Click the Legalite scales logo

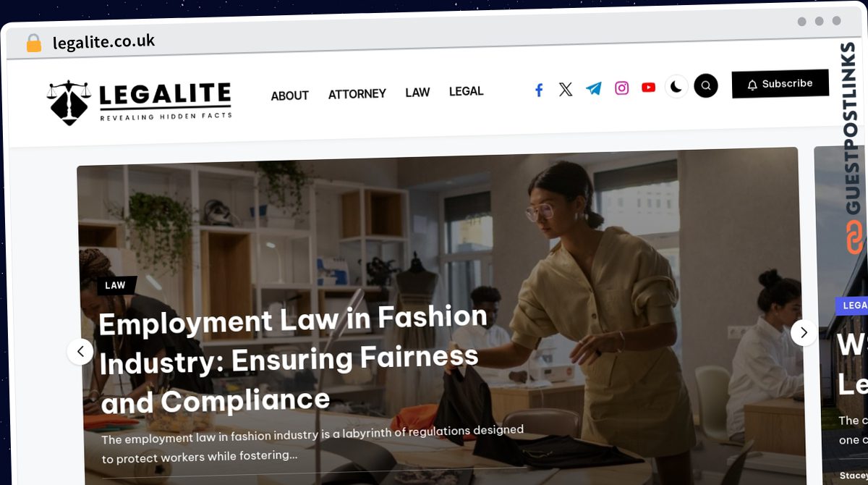pyautogui.click(x=140, y=102)
